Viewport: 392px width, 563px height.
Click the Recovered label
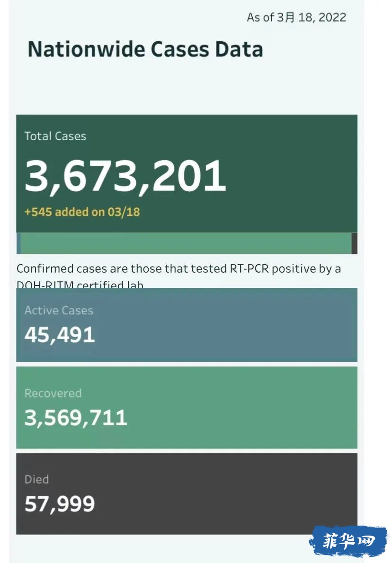[53, 393]
